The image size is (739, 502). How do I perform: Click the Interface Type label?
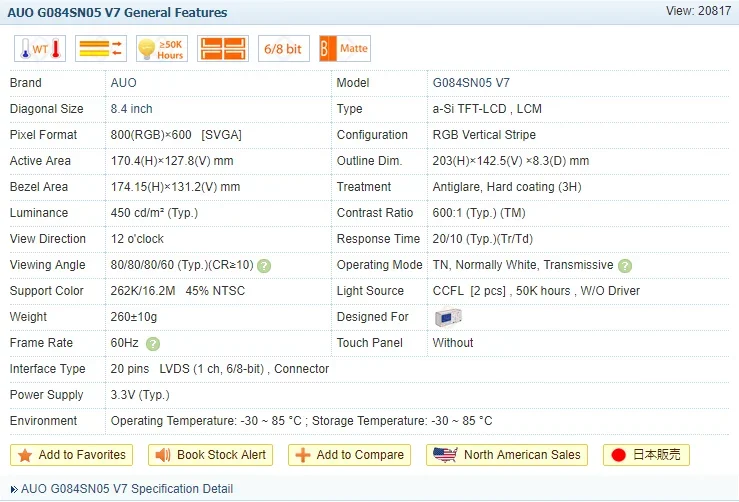48,369
